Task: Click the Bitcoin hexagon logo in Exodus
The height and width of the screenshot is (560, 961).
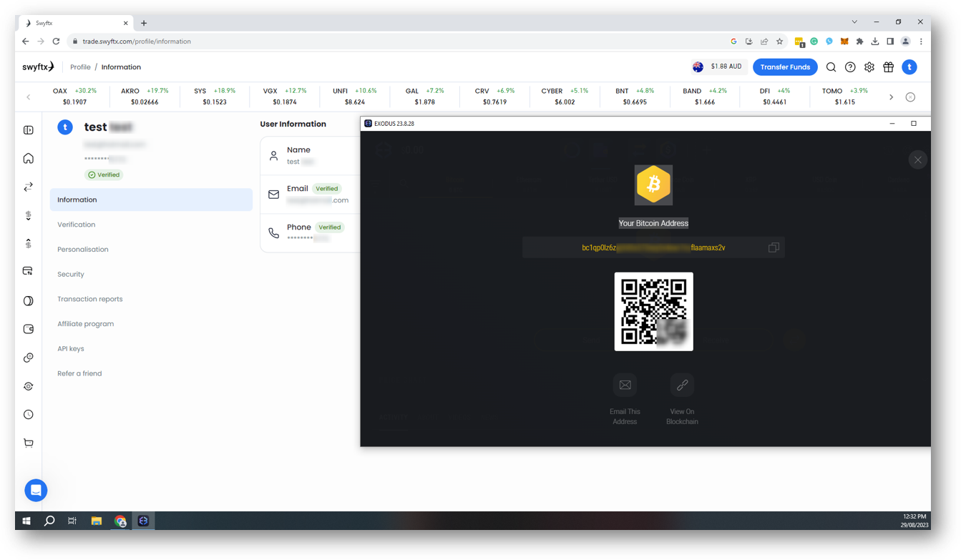Action: pyautogui.click(x=653, y=185)
